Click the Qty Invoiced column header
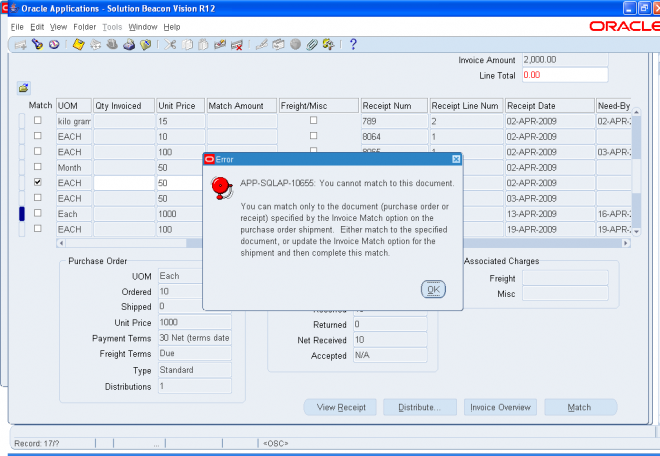Viewport: 660px width, 456px height. [124, 106]
